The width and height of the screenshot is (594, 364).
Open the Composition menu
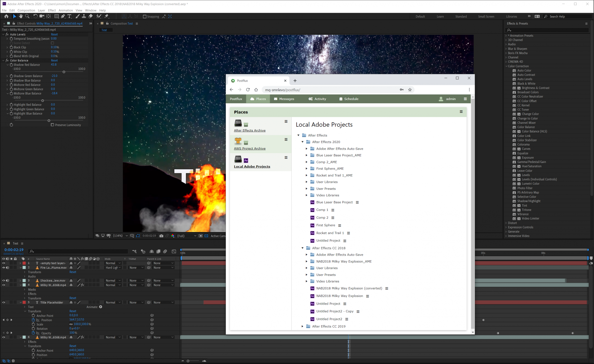[26, 10]
